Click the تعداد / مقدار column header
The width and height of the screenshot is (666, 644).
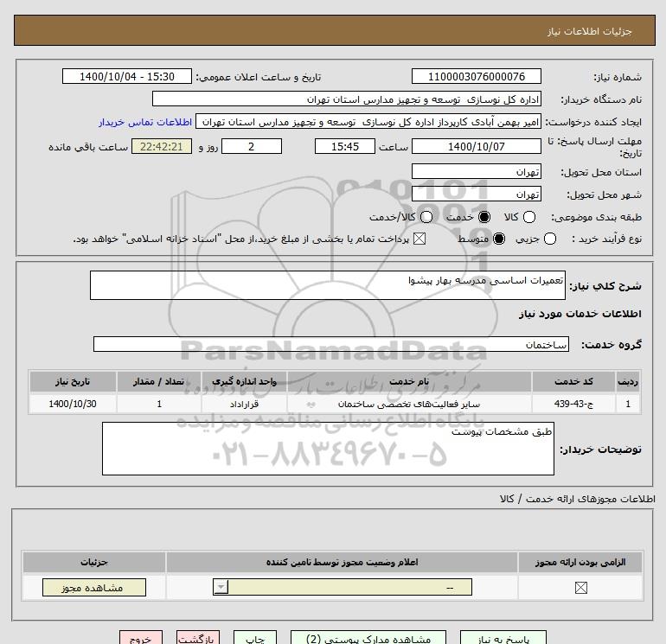coord(159,381)
